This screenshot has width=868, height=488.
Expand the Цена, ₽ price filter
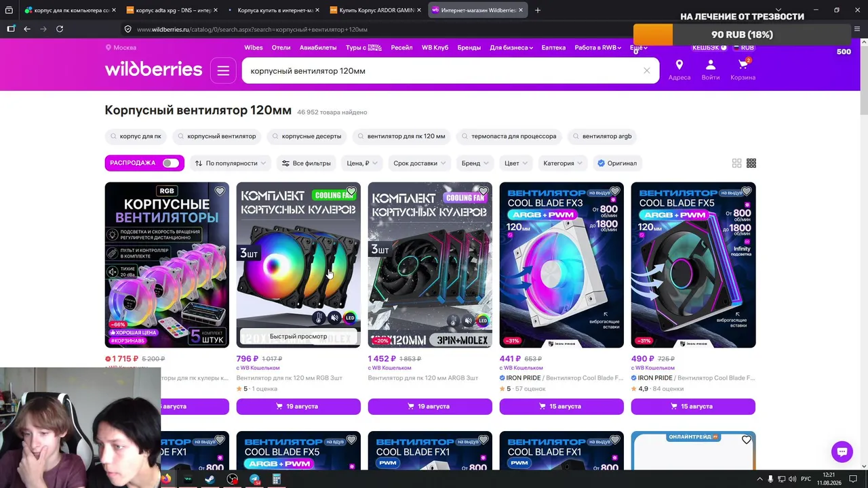tap(363, 163)
